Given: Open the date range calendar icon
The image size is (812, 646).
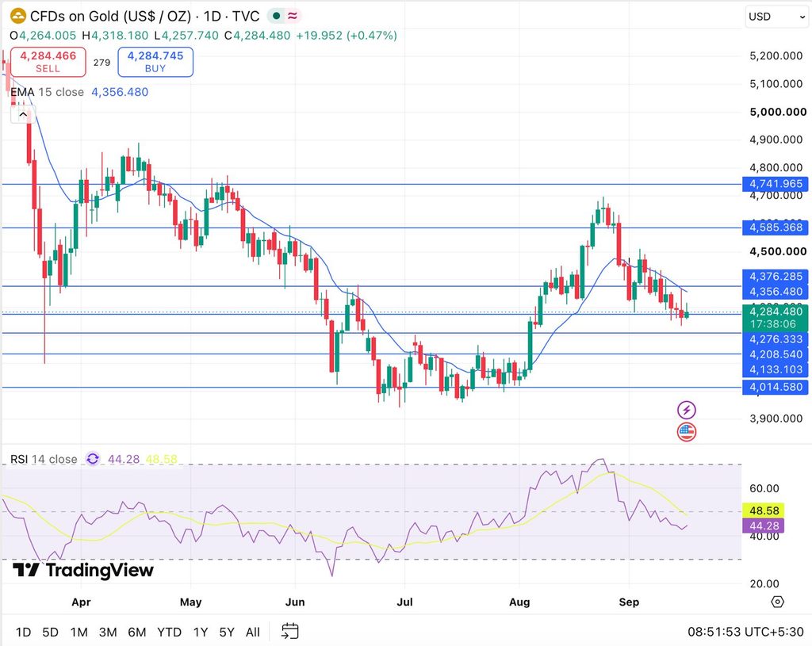Looking at the screenshot, I should tap(290, 632).
